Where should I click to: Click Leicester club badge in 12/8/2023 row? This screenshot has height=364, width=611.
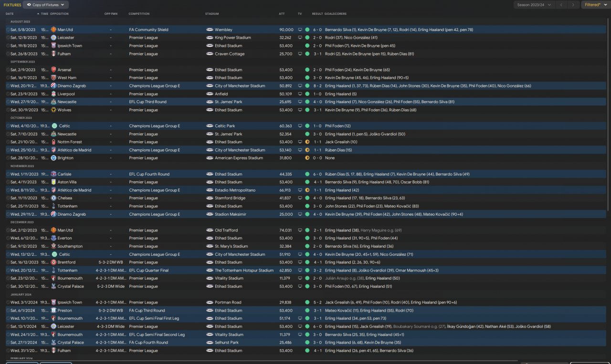tap(54, 38)
